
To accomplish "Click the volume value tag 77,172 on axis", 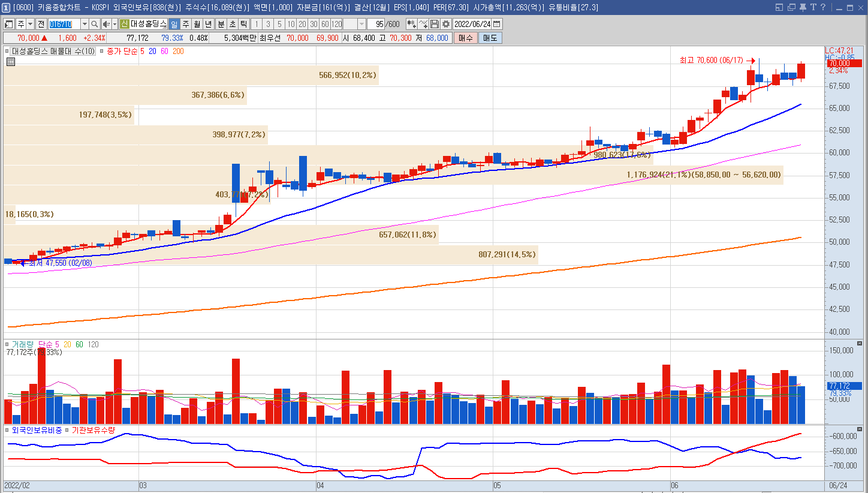I will (844, 386).
